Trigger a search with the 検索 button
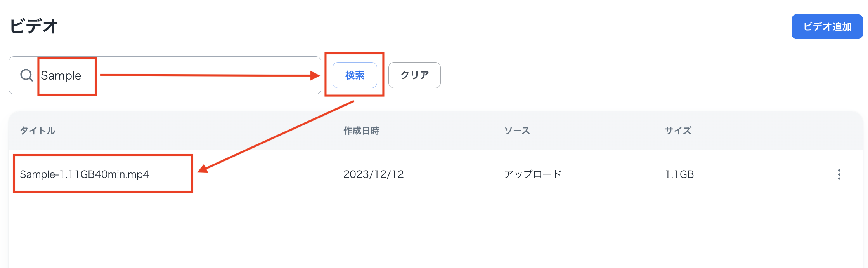This screenshot has width=868, height=268. click(355, 75)
